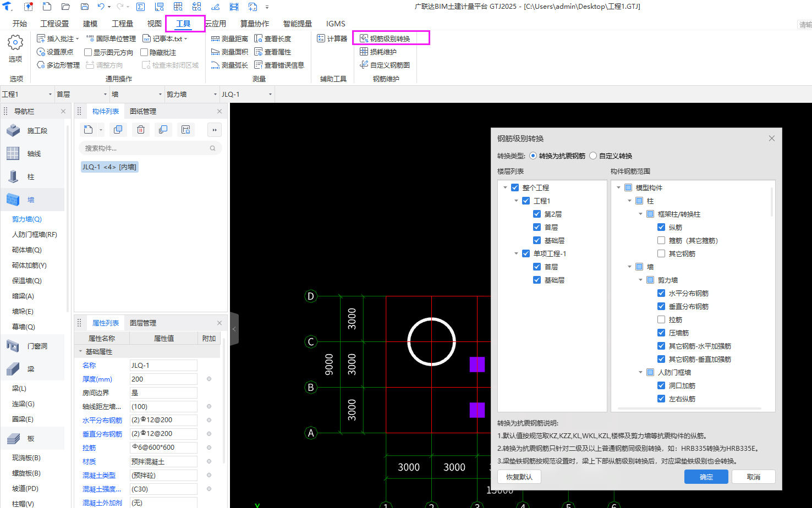
Task: Select 转换为抗震钢筋 radio option
Action: click(533, 156)
